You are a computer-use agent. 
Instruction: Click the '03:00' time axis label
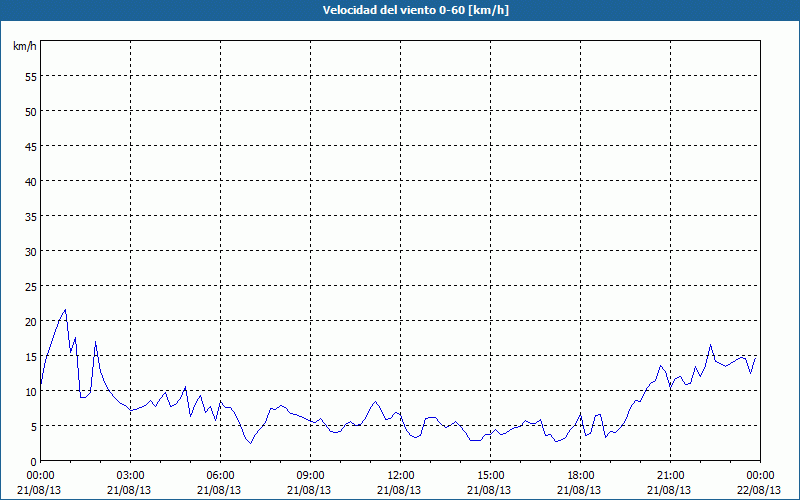click(131, 476)
